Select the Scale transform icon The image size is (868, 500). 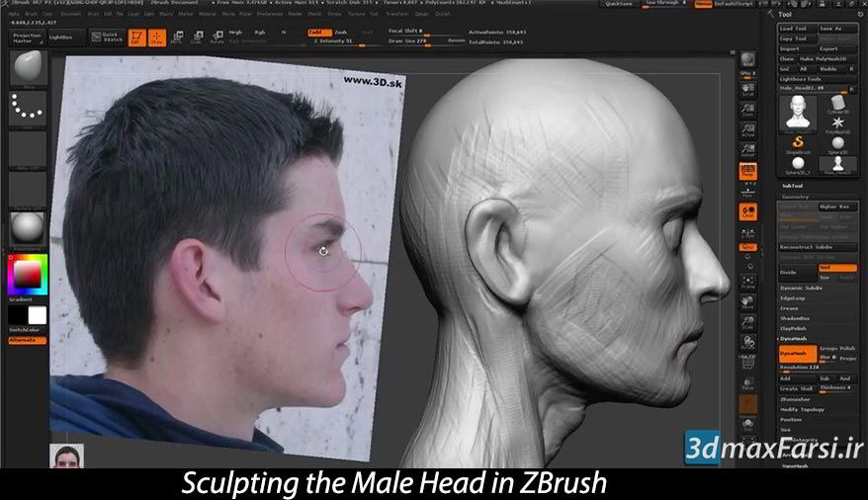tap(197, 38)
